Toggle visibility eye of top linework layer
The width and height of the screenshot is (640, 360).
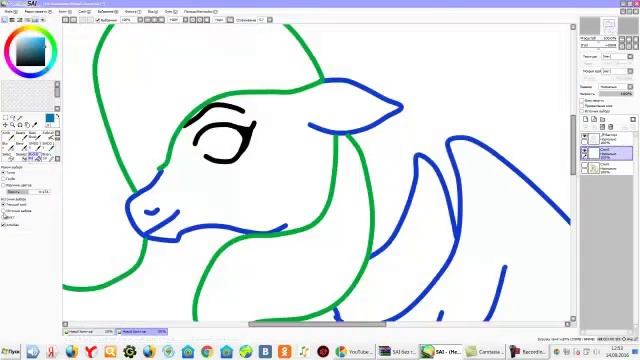click(x=584, y=136)
